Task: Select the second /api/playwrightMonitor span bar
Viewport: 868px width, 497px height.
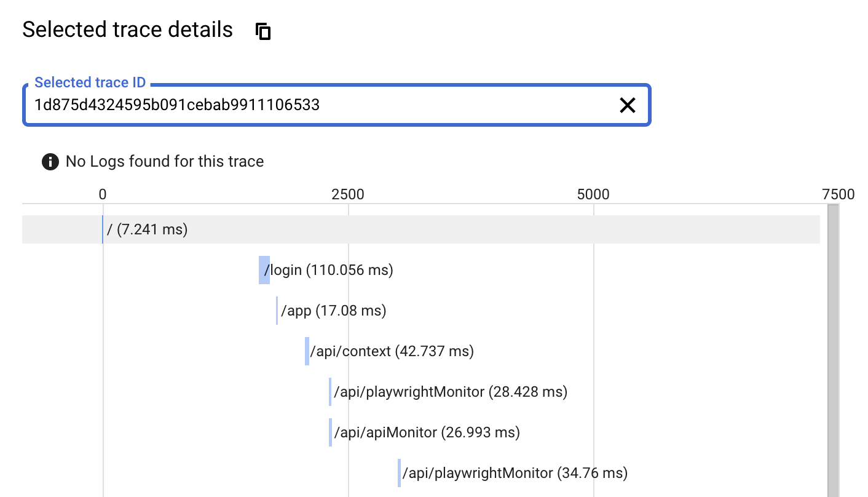Action: 399,472
